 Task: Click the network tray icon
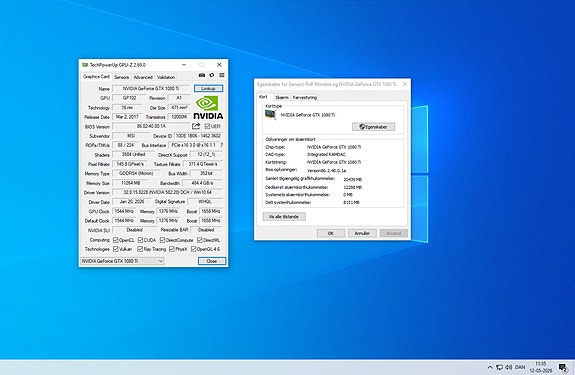pyautogui.click(x=499, y=367)
